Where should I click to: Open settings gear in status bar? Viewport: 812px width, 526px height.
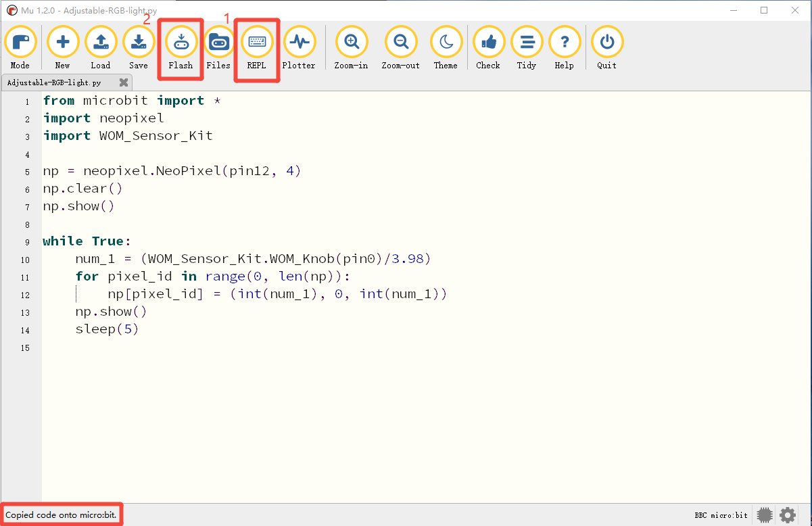[788, 515]
